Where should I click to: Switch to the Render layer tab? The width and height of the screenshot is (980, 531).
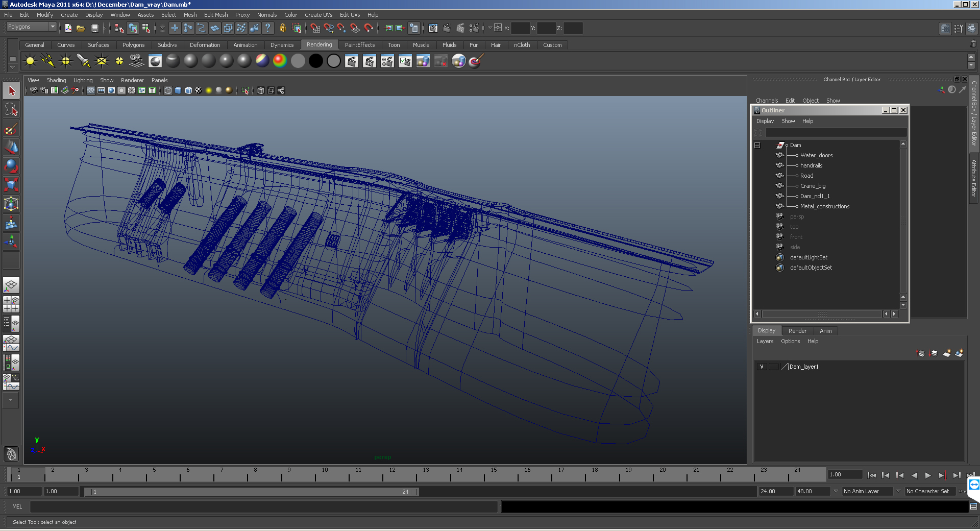(x=797, y=331)
